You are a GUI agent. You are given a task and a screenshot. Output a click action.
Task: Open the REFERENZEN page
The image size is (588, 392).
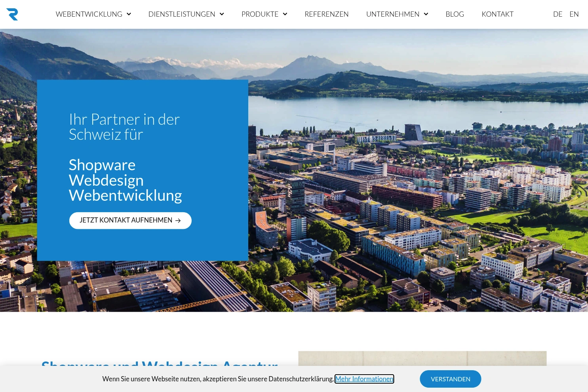326,14
